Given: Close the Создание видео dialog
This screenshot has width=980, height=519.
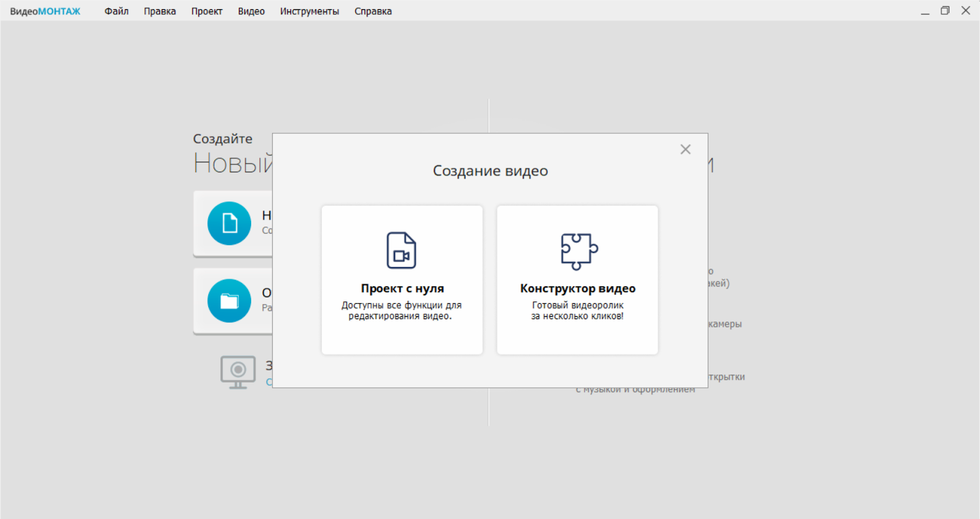Looking at the screenshot, I should pyautogui.click(x=685, y=150).
